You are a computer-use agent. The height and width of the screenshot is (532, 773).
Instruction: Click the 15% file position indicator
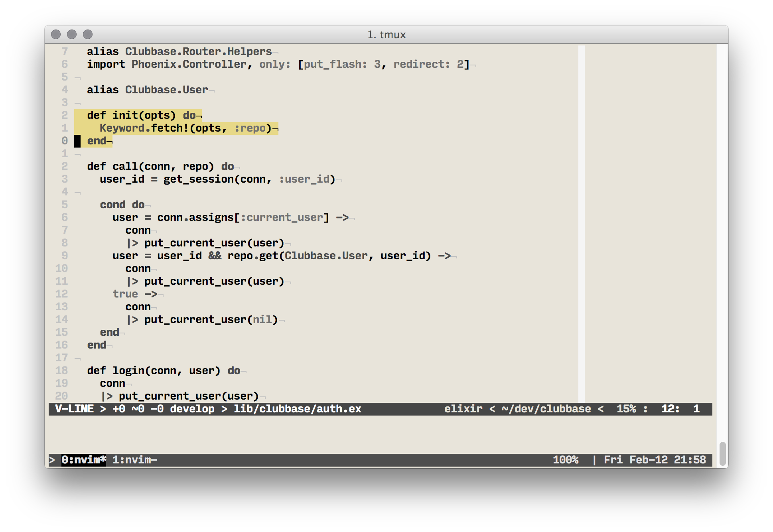click(626, 409)
